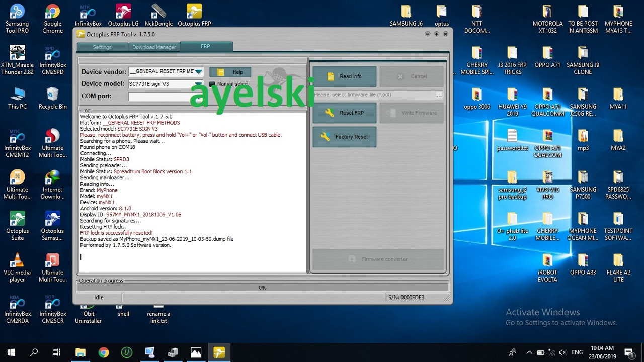Open the Help button in Octoplus
Screen dimensions: 644x362
pos(230,72)
